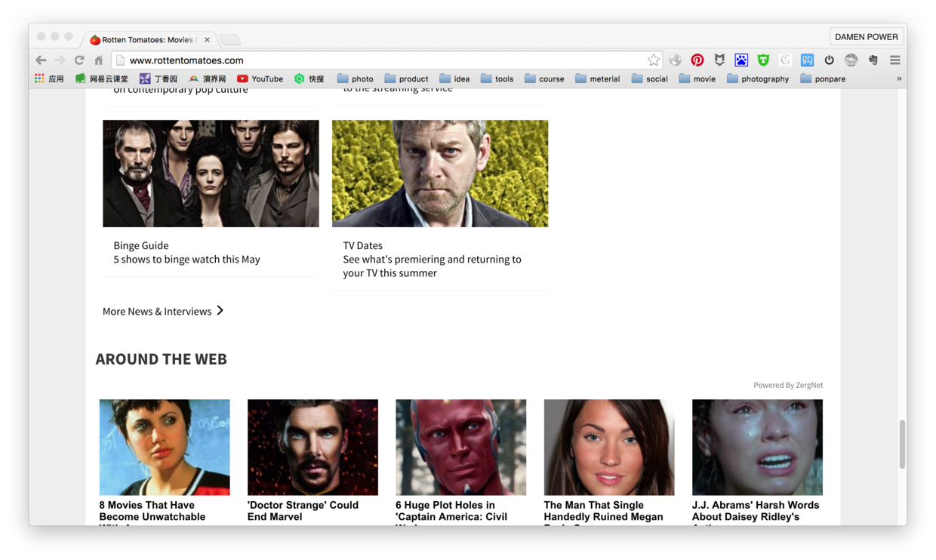Expand the social bookmarks folder
Screen dimensions: 936x560
click(650, 78)
